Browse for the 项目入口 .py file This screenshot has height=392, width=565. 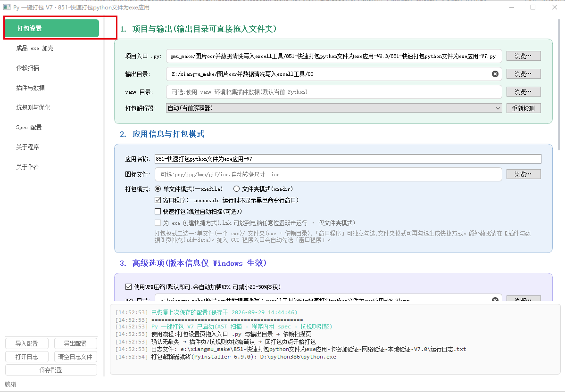click(523, 56)
